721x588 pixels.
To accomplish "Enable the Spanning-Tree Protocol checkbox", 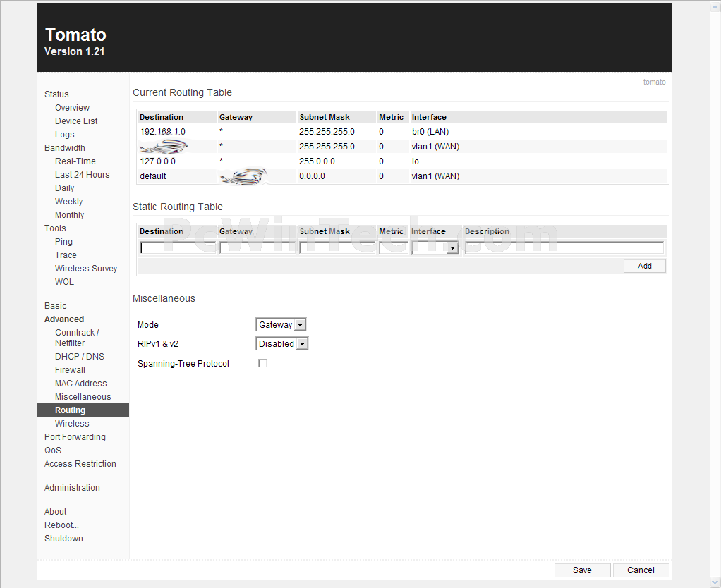I will [262, 363].
